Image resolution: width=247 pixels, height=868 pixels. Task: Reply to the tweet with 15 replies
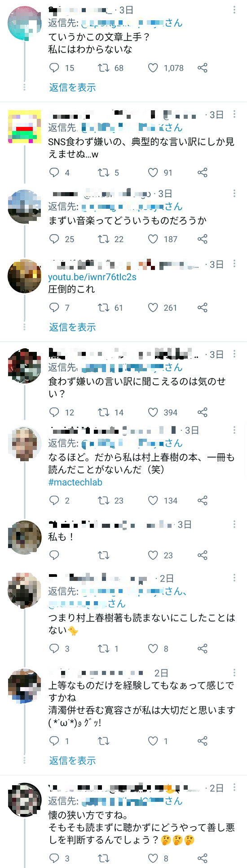tap(54, 68)
